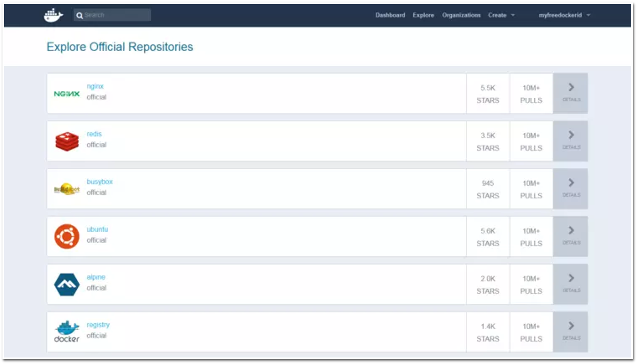637x364 pixels.
Task: Open the busybox repository link
Action: pyautogui.click(x=99, y=182)
